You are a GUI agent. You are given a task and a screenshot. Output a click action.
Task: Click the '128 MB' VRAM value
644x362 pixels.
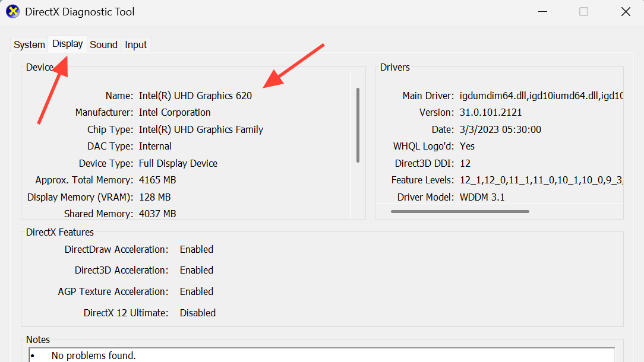(155, 198)
